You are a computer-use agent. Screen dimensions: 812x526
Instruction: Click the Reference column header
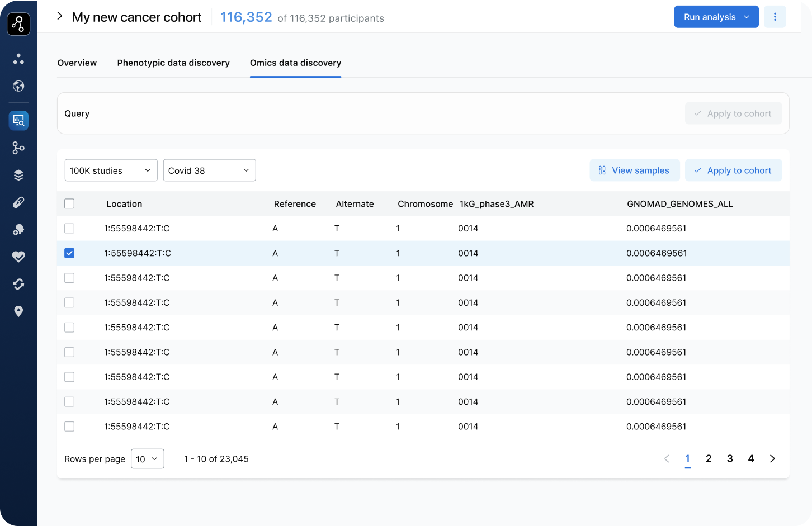pyautogui.click(x=295, y=204)
